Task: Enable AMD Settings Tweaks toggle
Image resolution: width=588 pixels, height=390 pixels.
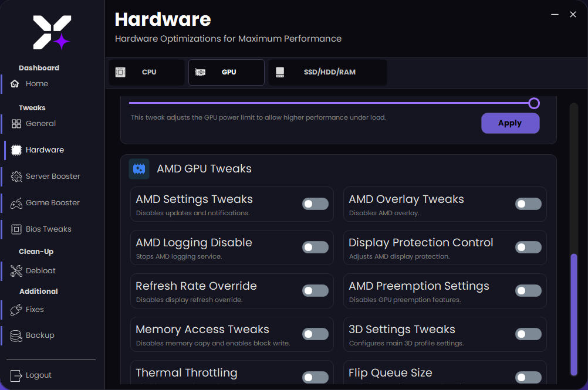Action: tap(315, 204)
